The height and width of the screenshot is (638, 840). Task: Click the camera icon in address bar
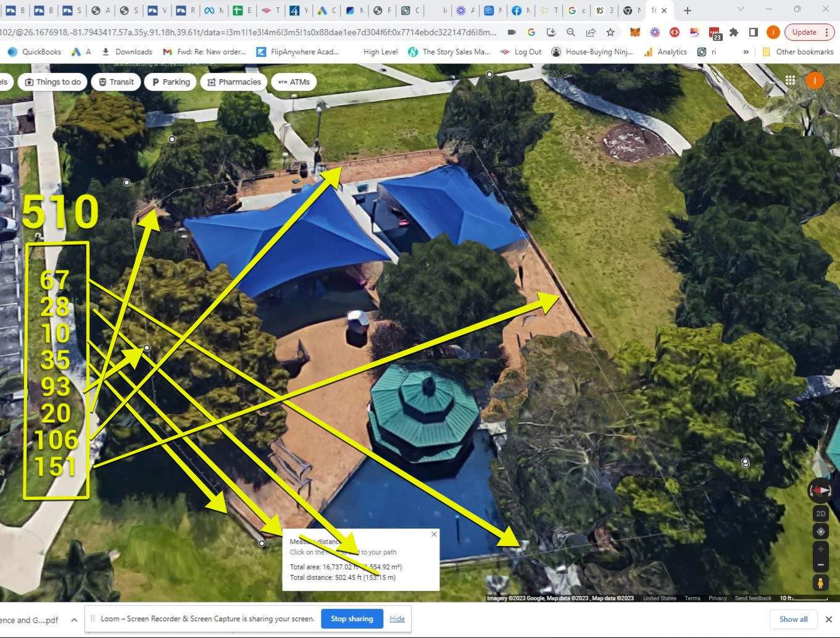point(511,32)
